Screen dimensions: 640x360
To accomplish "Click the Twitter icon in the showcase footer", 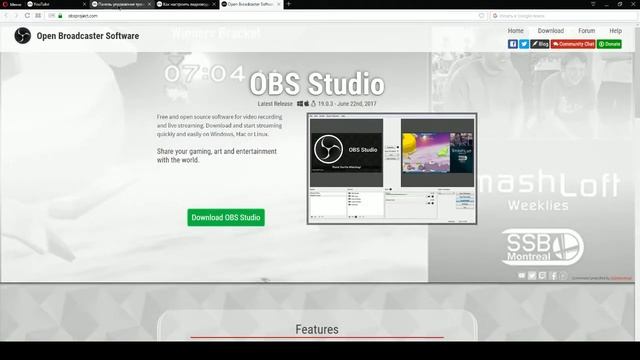I will point(532,276).
